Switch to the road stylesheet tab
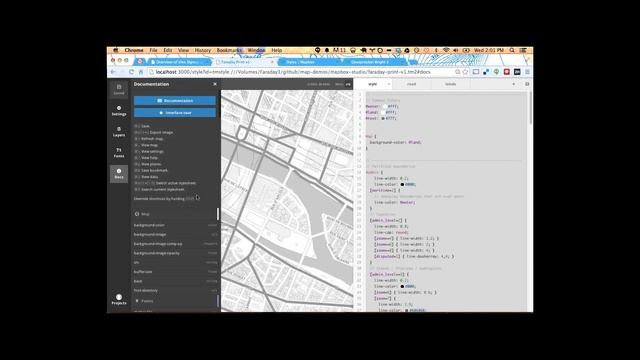This screenshot has width=640, height=360. coord(411,84)
